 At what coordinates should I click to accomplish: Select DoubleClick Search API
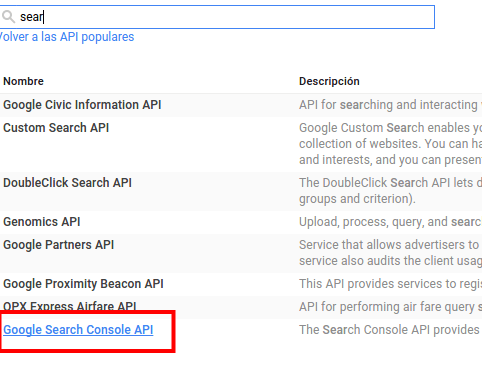pyautogui.click(x=67, y=183)
